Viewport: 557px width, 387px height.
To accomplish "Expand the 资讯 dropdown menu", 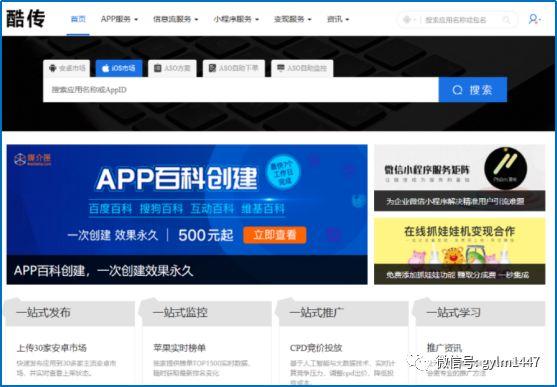I will 338,19.
